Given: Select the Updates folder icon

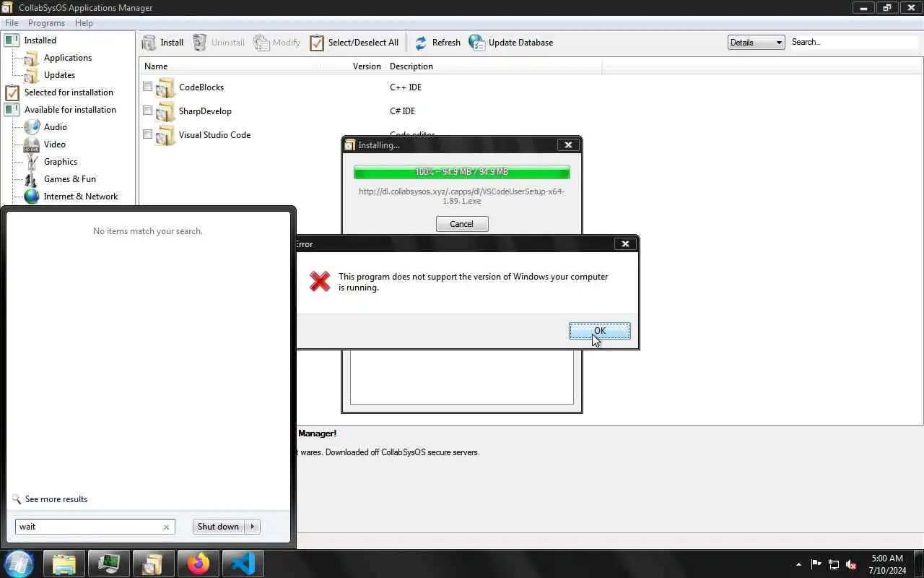Looking at the screenshot, I should pyautogui.click(x=32, y=75).
